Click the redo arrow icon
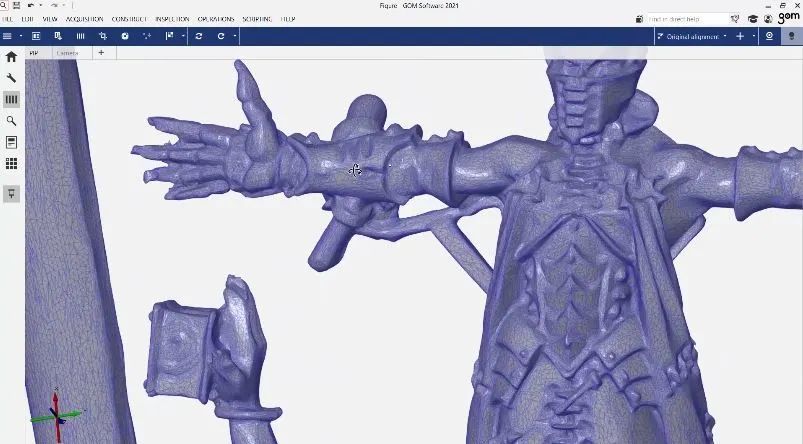Screen dimensions: 803x444 [x=54, y=5]
